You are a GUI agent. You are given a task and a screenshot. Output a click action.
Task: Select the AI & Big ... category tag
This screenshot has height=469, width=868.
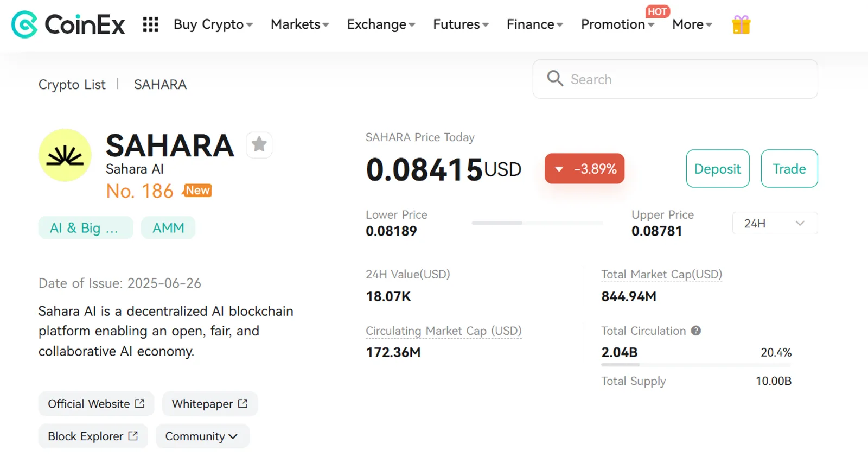coord(86,228)
